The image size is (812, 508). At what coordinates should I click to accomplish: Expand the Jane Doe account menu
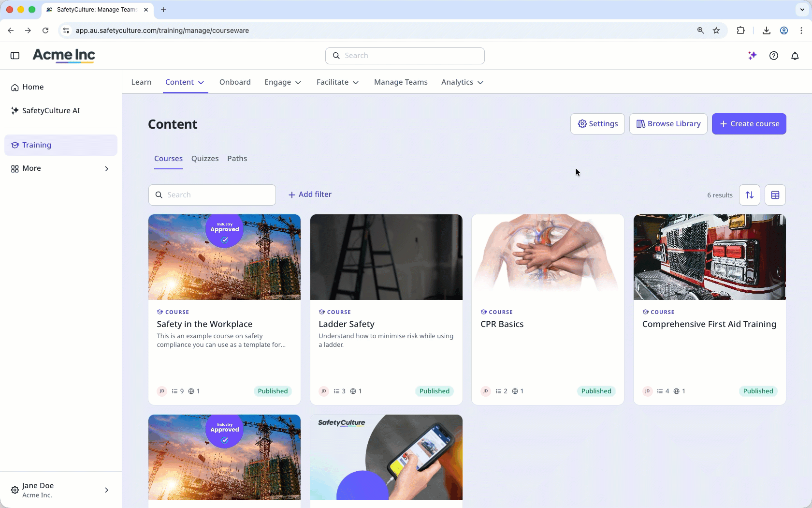(x=107, y=490)
